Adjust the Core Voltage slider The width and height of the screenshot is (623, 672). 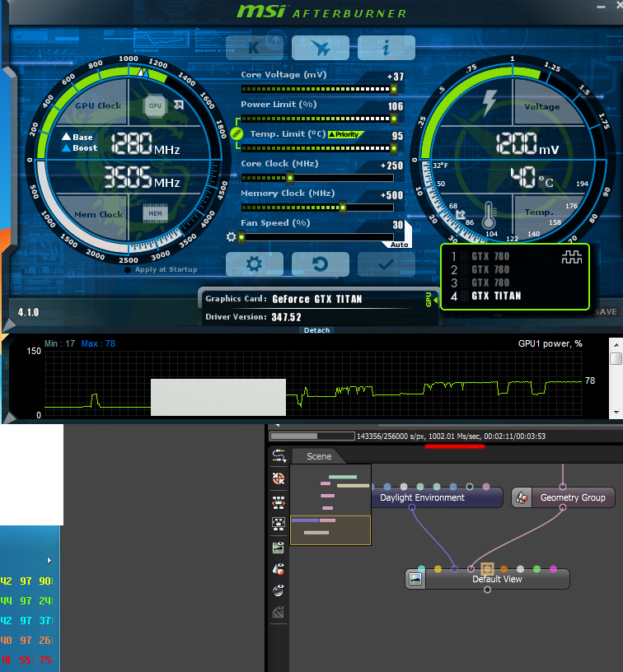(319, 89)
